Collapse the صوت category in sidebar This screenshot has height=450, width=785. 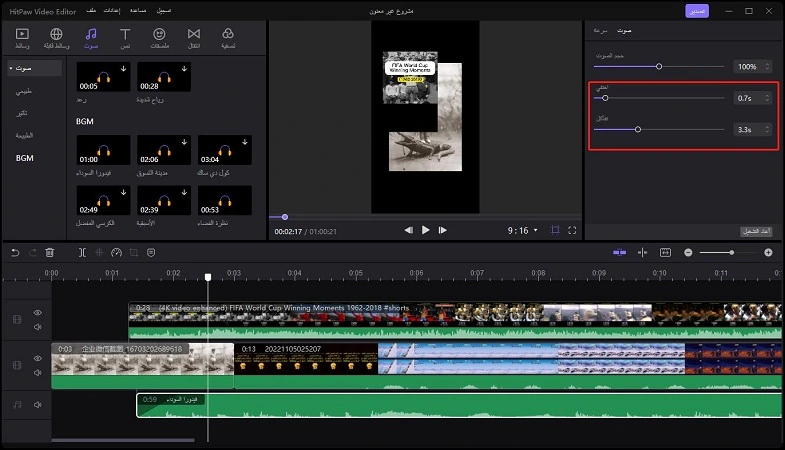pos(11,68)
